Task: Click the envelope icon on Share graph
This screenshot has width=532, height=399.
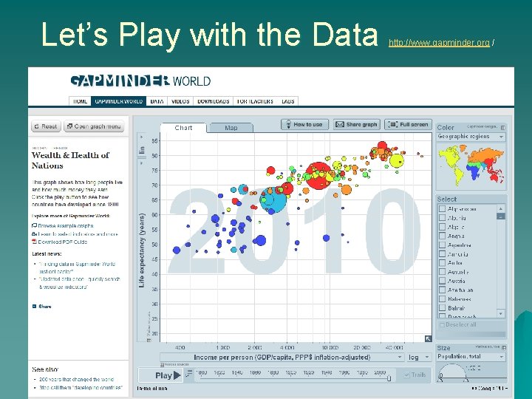Action: coord(340,125)
